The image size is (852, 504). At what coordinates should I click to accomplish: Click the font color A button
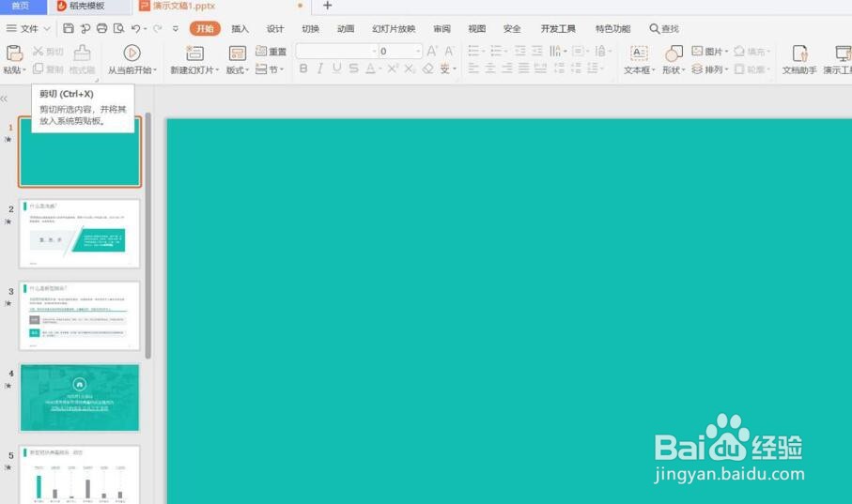click(x=370, y=69)
